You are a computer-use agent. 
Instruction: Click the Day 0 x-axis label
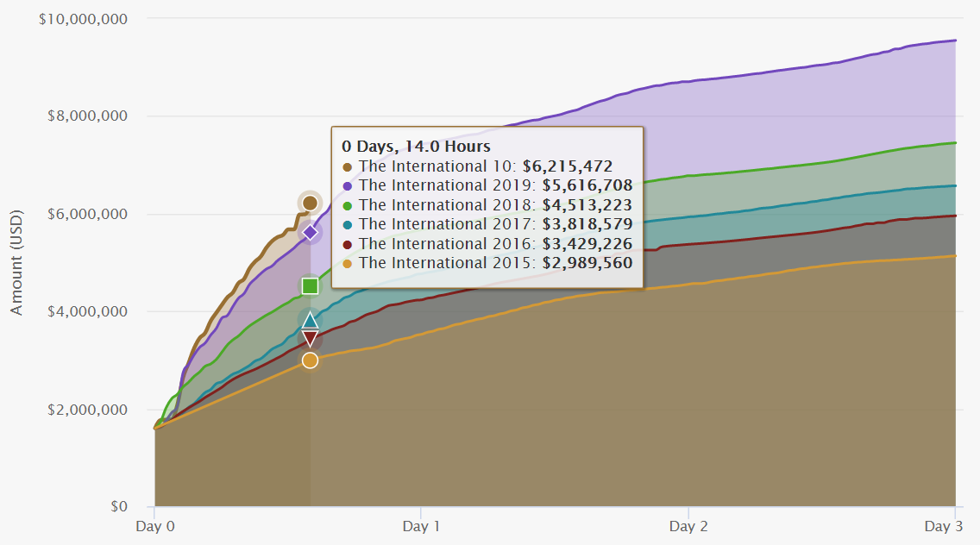[155, 526]
